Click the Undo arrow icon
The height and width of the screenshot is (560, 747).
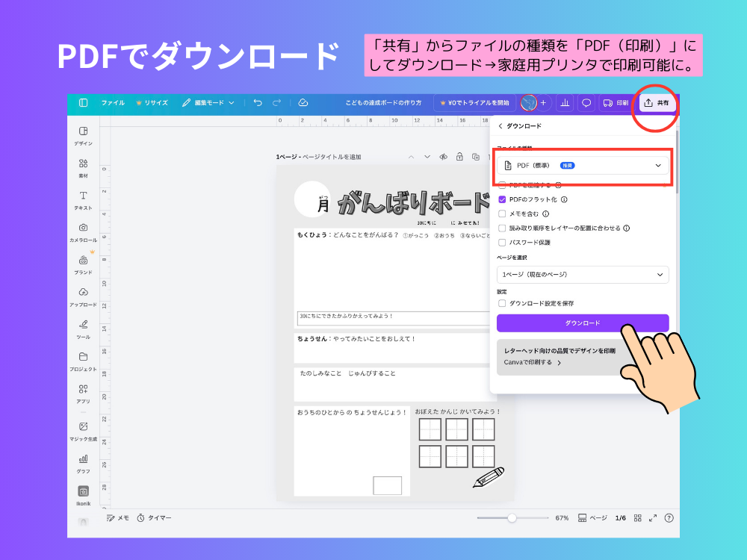(x=258, y=103)
